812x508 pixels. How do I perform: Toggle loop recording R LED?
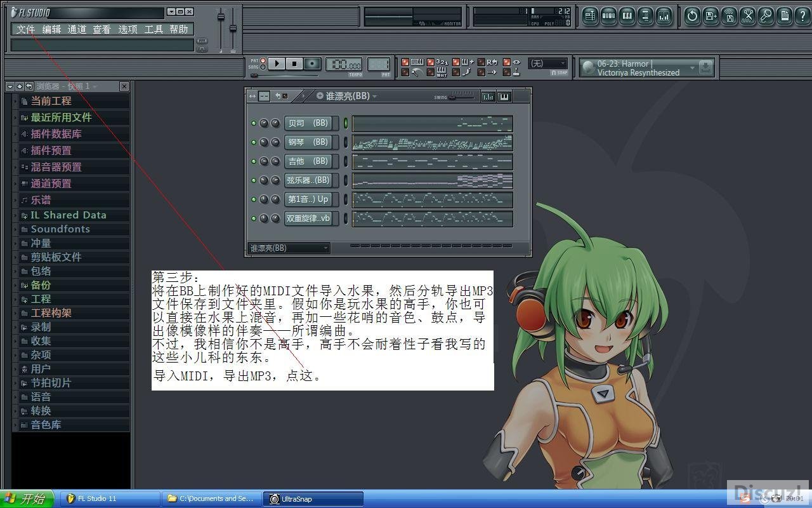pos(481,62)
